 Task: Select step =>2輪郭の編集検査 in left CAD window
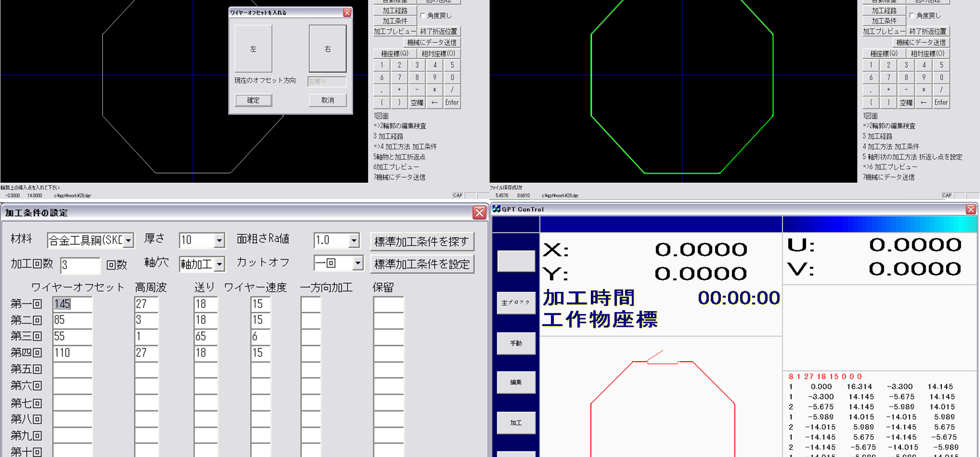[x=400, y=126]
